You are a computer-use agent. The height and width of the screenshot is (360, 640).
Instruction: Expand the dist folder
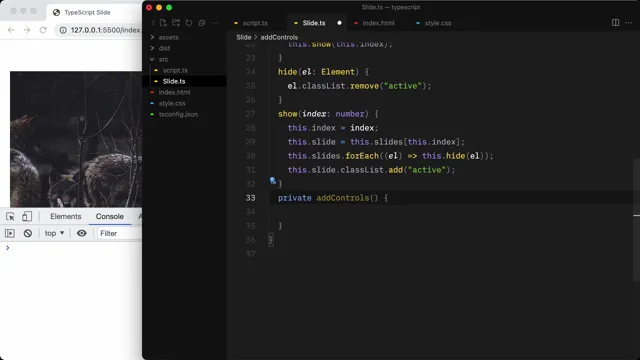tap(152, 48)
